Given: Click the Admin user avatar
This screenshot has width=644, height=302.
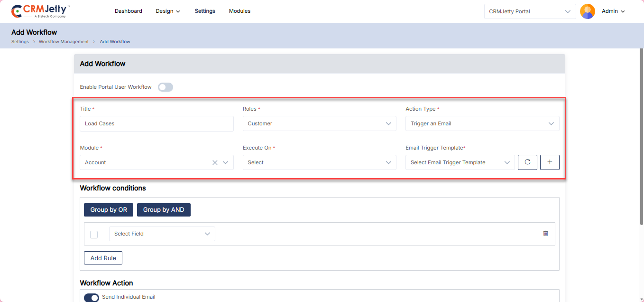Looking at the screenshot, I should (588, 11).
